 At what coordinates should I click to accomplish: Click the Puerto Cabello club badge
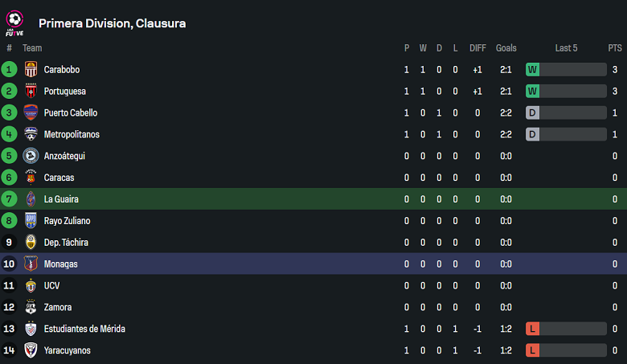31,113
